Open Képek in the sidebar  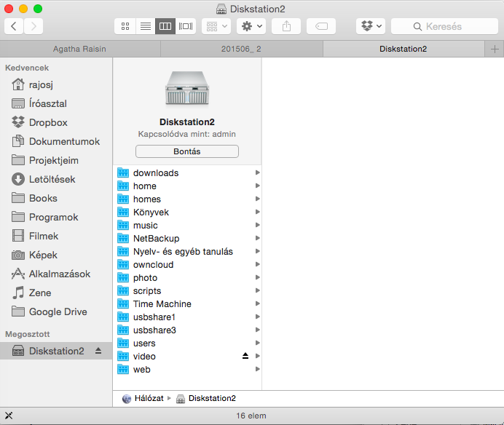tap(56, 255)
